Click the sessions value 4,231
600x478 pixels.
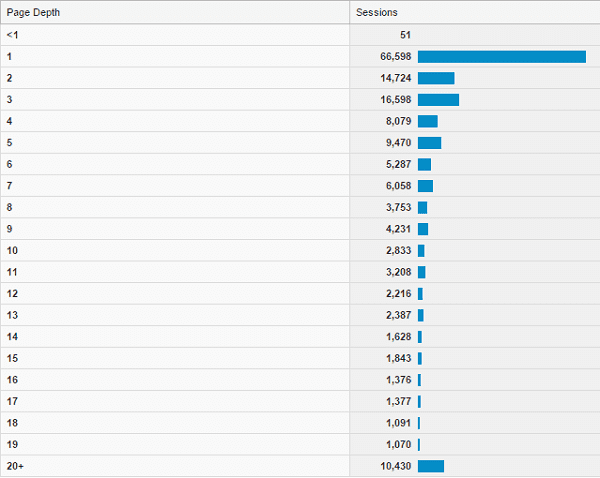click(x=398, y=229)
